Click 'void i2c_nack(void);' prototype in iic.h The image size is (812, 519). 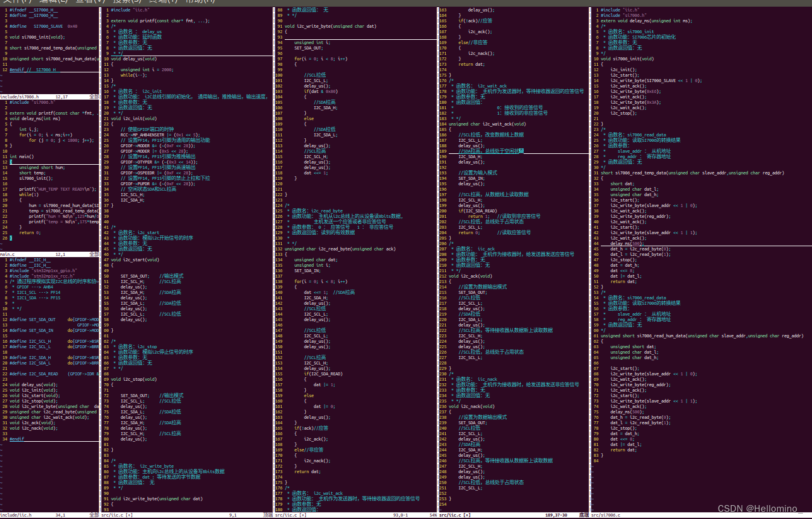[x=34, y=428]
